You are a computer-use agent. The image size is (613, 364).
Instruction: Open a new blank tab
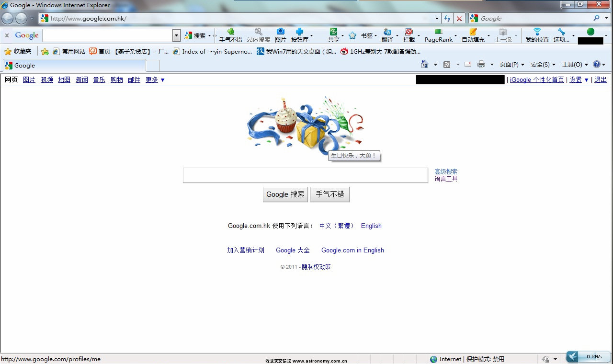pos(153,66)
